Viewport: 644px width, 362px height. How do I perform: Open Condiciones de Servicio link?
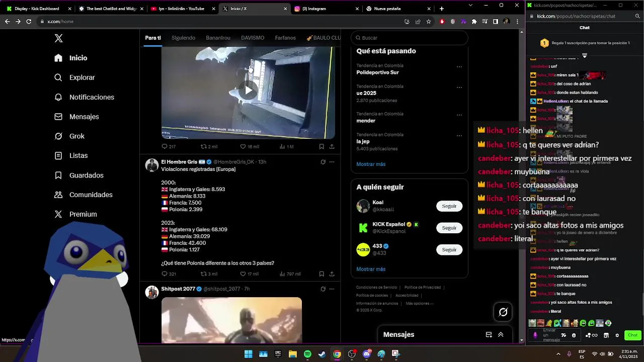[376, 288]
